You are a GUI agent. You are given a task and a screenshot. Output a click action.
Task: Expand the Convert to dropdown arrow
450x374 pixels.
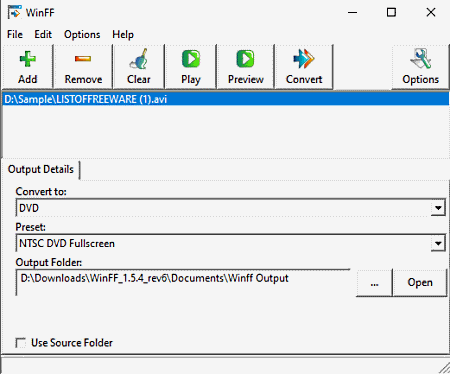438,208
